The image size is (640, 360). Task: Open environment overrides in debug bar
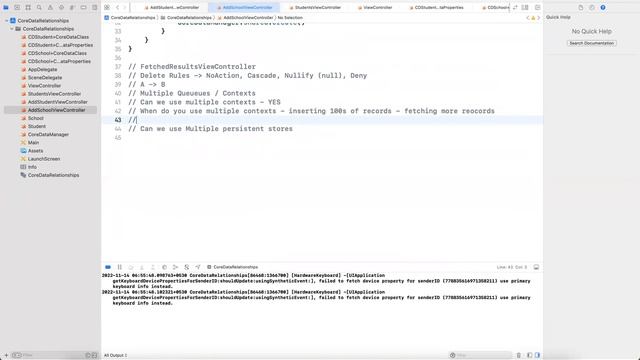pos(187,267)
